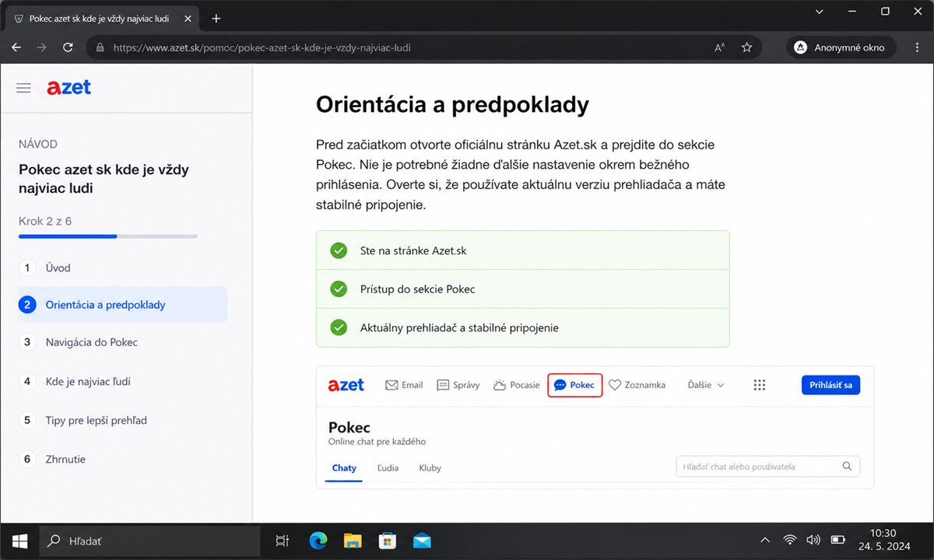Open read aloud icon in address bar
934x560 pixels.
720,47
